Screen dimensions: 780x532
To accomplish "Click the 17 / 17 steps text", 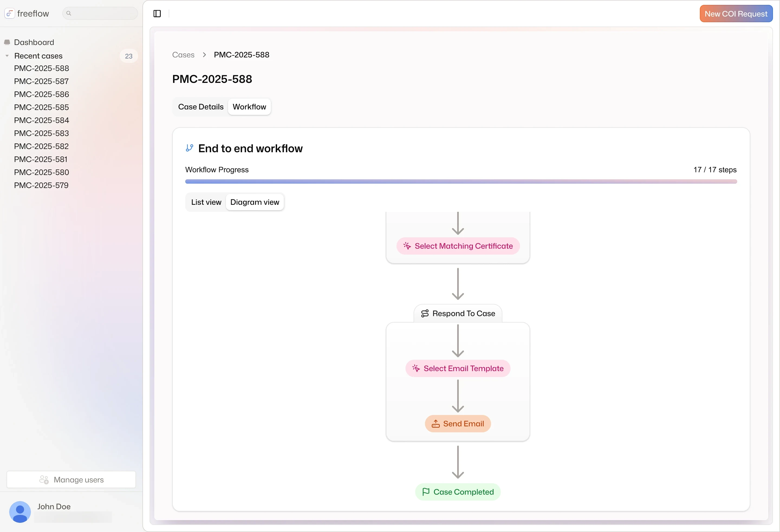I will click(715, 170).
